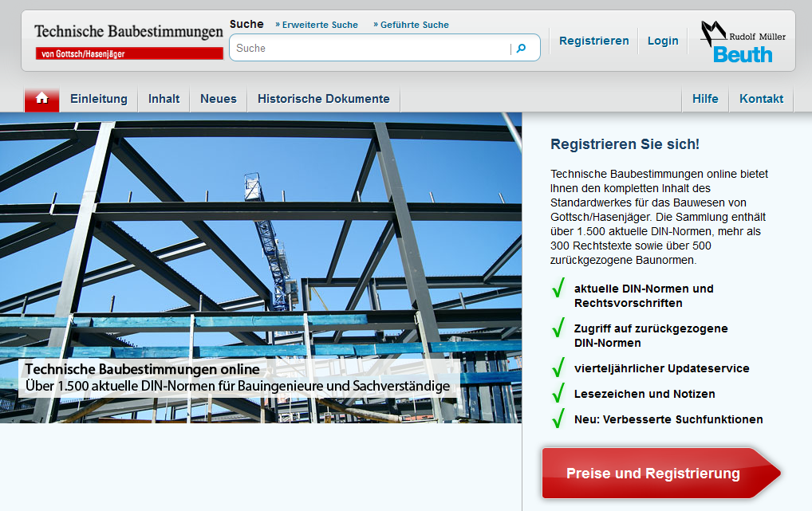Open the Rudolf Müller Beuth logo

(x=743, y=42)
